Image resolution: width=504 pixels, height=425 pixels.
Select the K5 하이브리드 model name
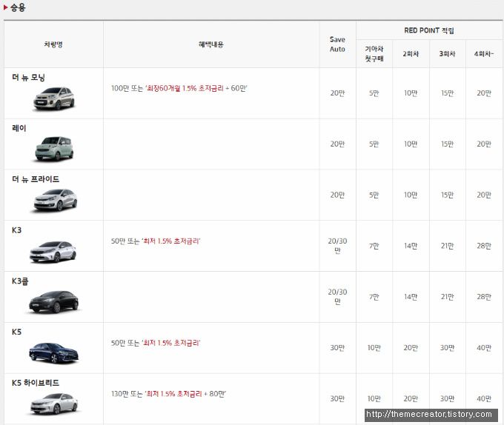[36, 383]
